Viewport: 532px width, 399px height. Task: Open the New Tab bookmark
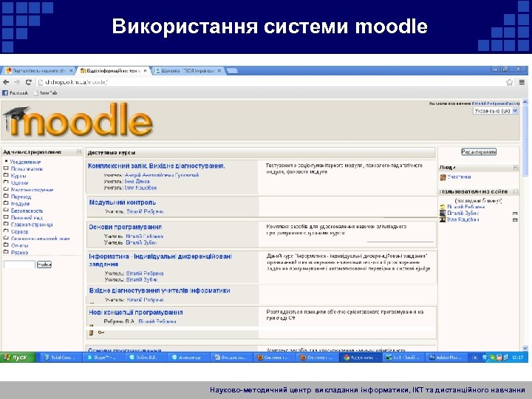click(46, 92)
